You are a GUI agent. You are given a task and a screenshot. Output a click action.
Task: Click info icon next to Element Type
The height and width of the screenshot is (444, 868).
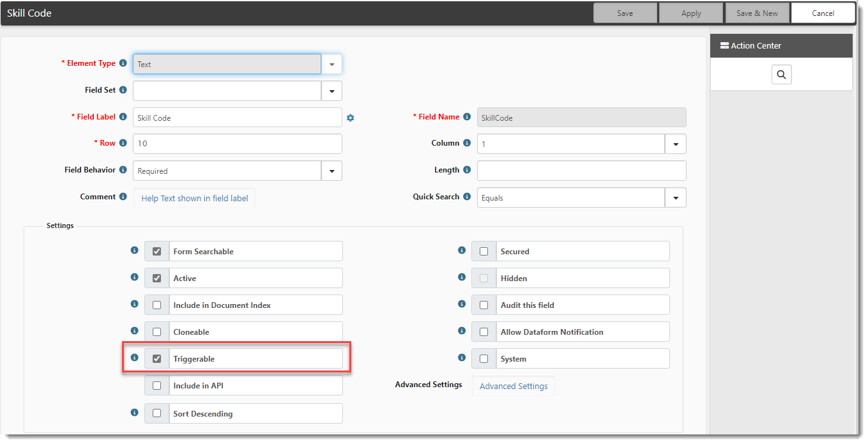pyautogui.click(x=123, y=63)
